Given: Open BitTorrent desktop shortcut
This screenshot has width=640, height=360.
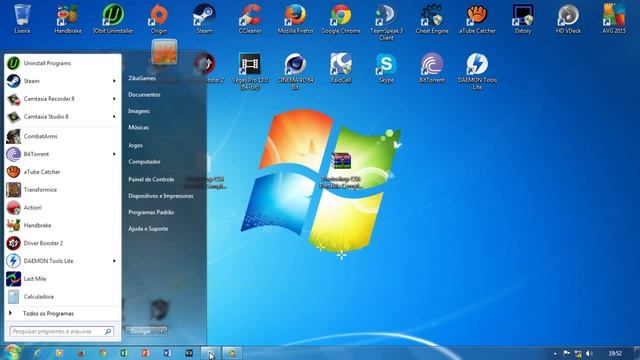Looking at the screenshot, I should click(432, 67).
